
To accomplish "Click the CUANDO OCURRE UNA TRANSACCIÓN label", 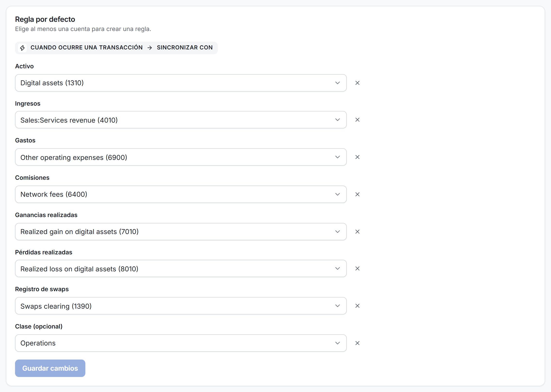I will click(x=87, y=47).
